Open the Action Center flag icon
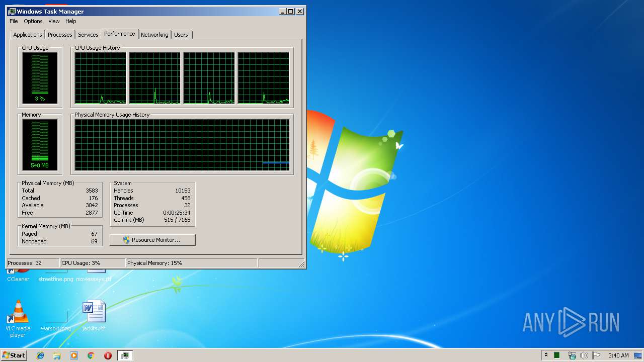This screenshot has width=644, height=362. 596,355
